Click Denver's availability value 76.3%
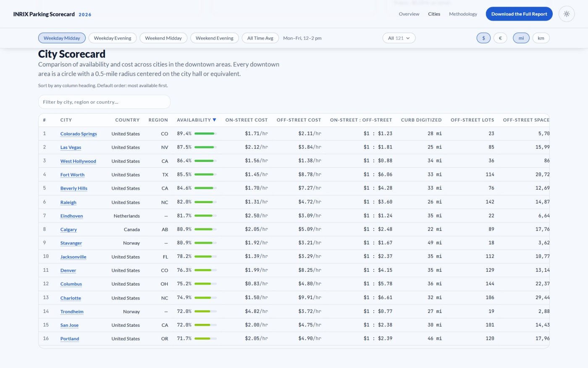 [184, 270]
